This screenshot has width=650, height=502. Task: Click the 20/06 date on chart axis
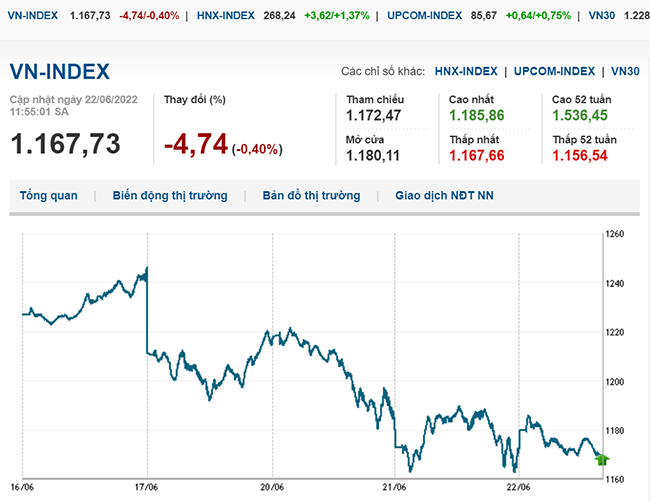271,487
